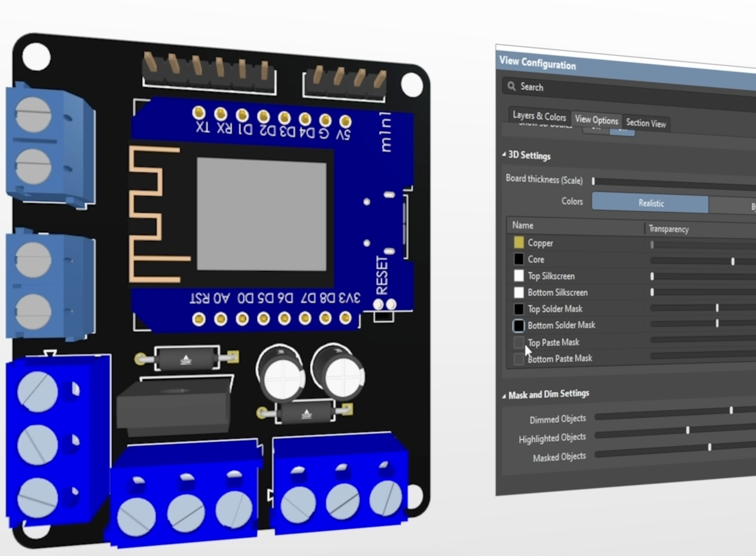
Task: Click the Dimmed Objects slider handle
Action: coord(731,410)
